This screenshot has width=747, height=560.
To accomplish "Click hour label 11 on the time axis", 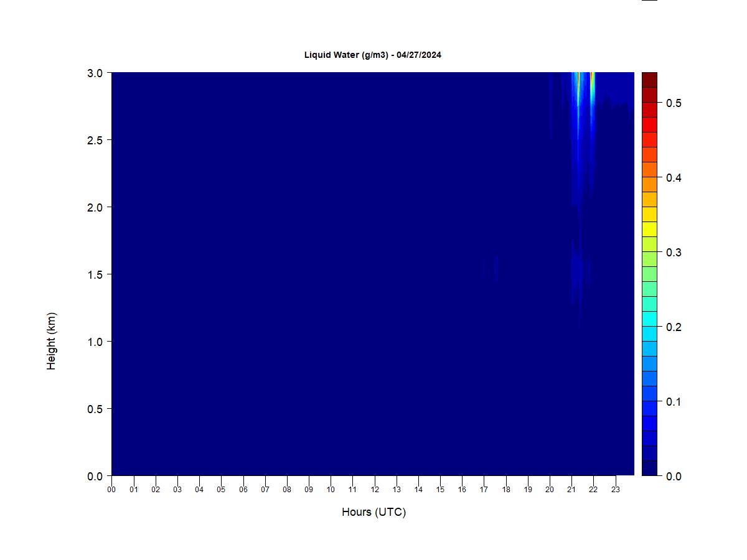I will click(352, 490).
